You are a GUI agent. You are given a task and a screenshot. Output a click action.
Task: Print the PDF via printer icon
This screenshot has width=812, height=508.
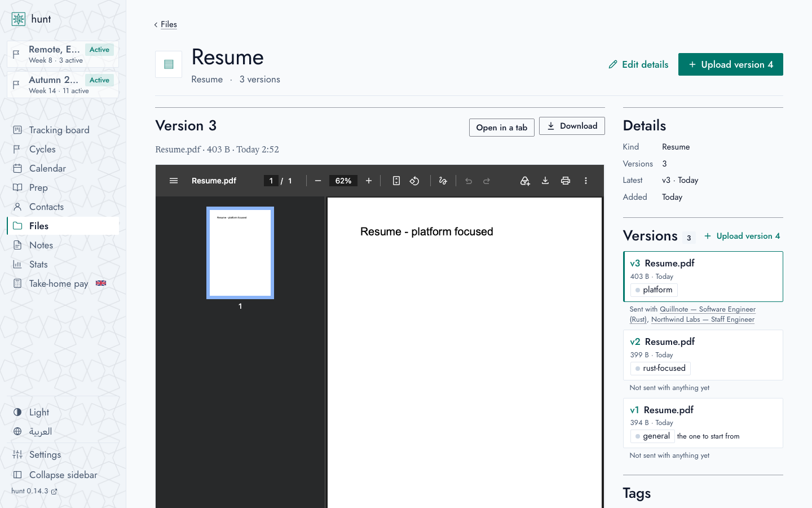[x=566, y=181]
